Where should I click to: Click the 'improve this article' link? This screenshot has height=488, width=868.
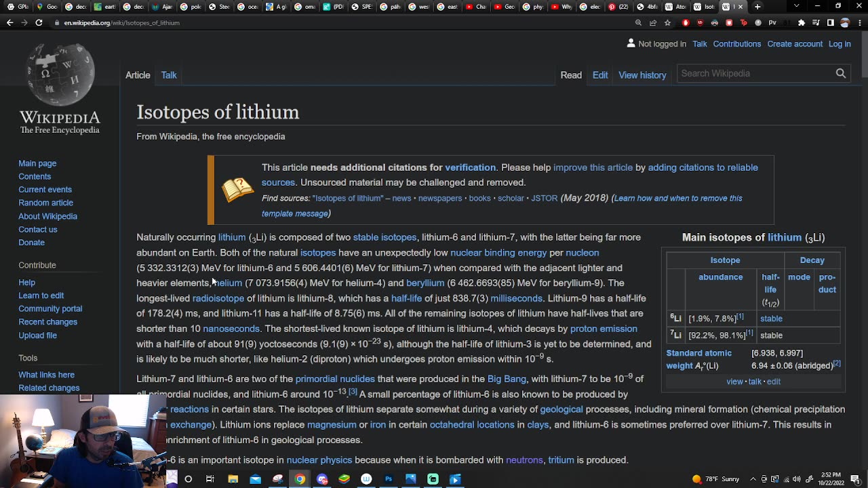click(593, 167)
